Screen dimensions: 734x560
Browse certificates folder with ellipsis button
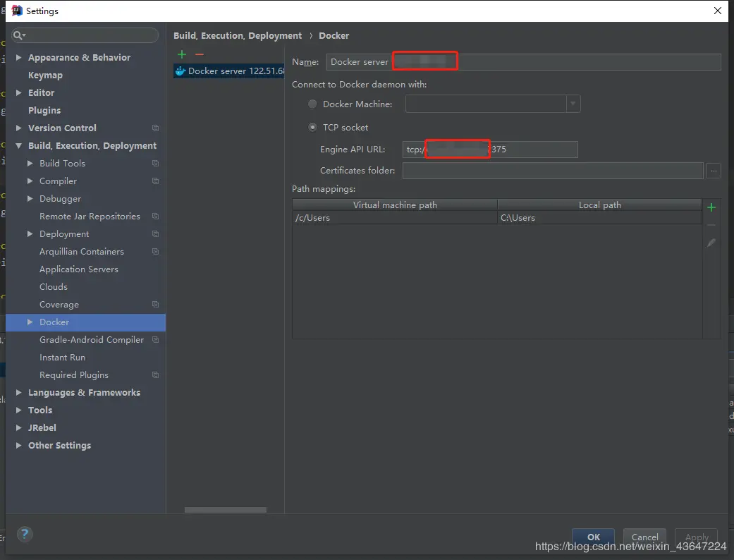point(714,171)
